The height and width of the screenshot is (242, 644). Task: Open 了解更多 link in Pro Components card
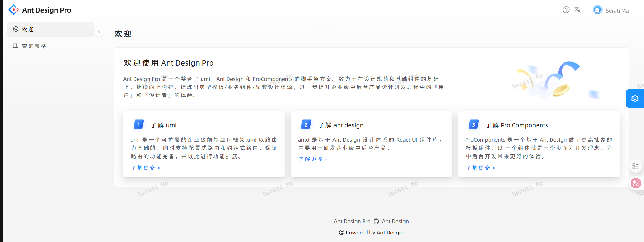click(480, 168)
